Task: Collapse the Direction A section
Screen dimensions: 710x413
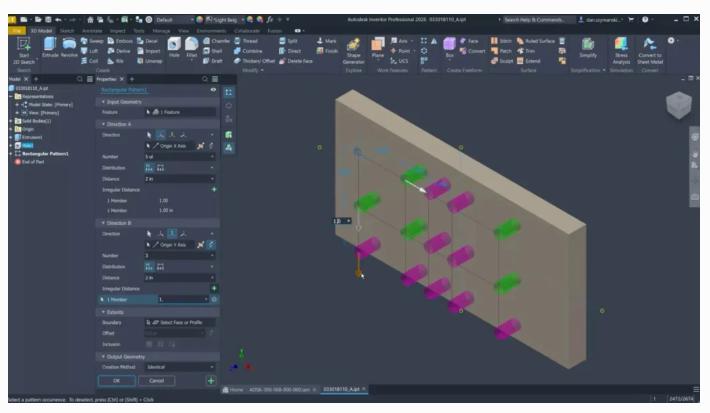Action: click(103, 122)
